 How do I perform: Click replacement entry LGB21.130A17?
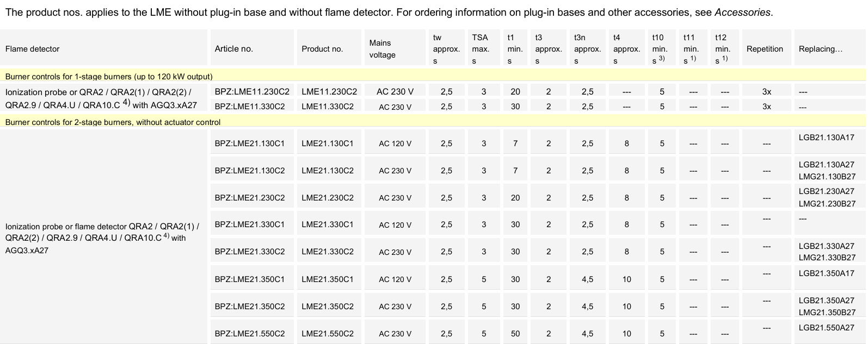coord(826,137)
